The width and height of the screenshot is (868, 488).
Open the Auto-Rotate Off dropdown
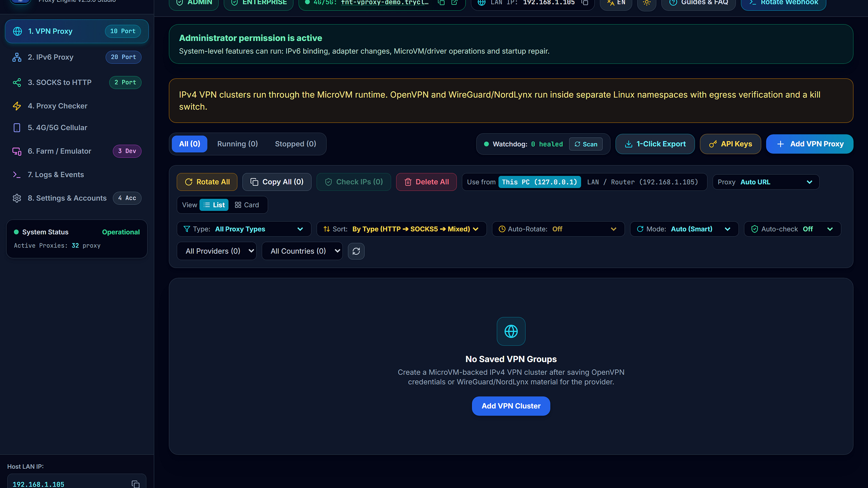(x=558, y=229)
